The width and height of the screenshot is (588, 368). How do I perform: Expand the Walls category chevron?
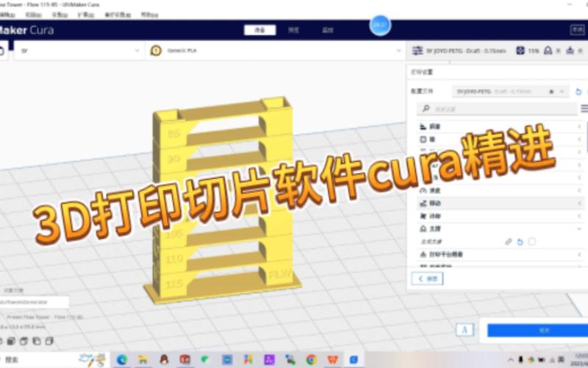579,139
